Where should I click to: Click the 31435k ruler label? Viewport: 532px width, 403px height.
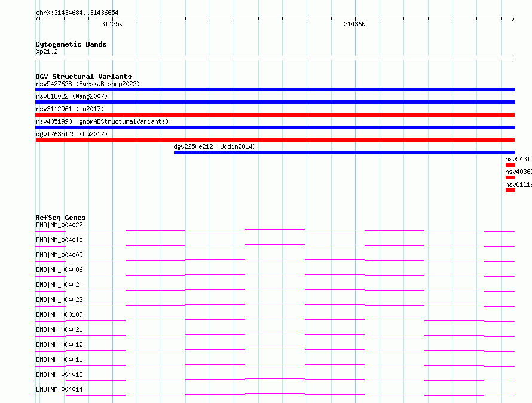pos(112,24)
